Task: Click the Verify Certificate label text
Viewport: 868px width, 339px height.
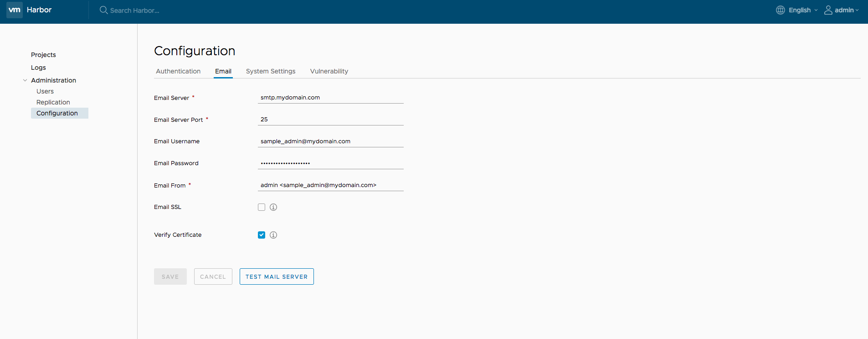Action: pos(178,235)
